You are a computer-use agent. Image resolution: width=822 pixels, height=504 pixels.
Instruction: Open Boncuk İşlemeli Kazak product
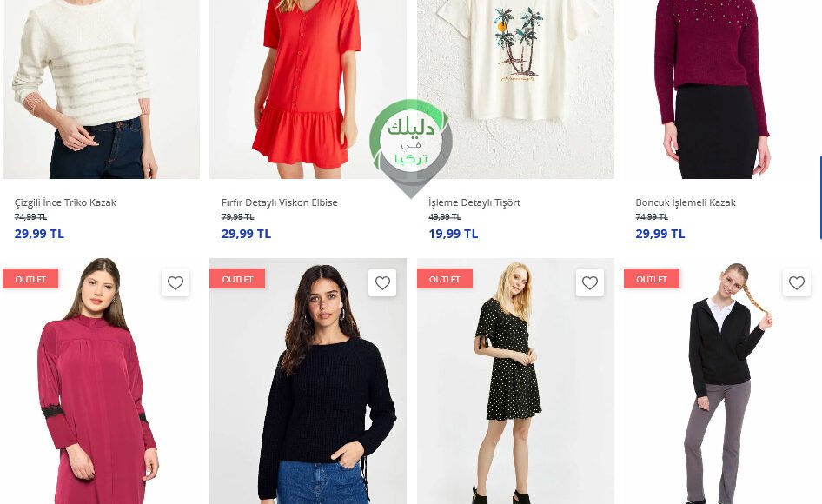pos(686,202)
